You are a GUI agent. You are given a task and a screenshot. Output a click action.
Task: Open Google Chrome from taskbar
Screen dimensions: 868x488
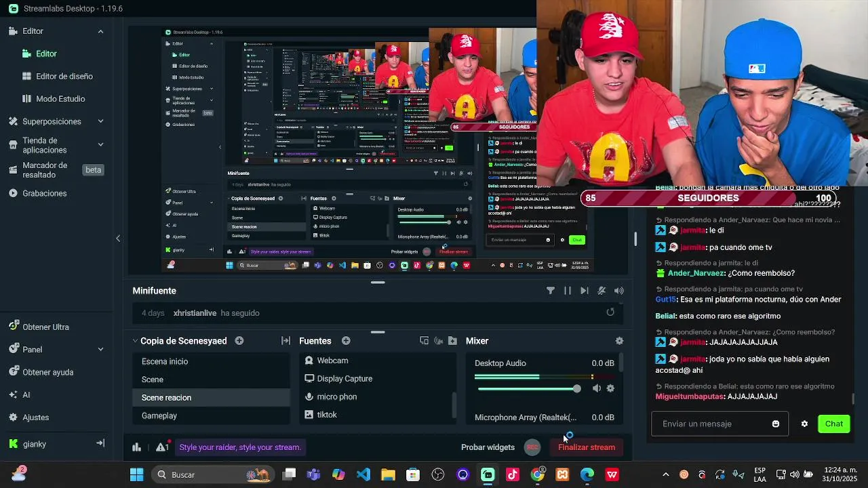point(538,474)
